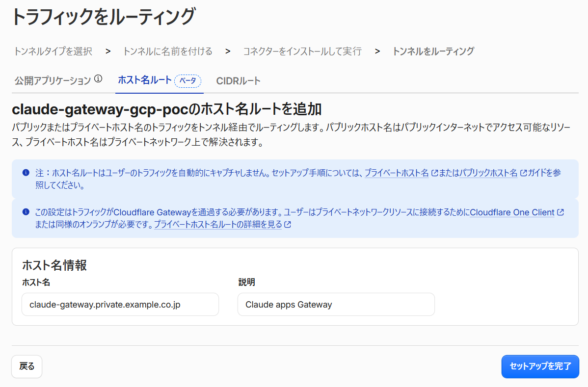Viewport: 588px width, 387px height.
Task: Open the プライベートホスト名 guide link
Action: click(x=397, y=173)
